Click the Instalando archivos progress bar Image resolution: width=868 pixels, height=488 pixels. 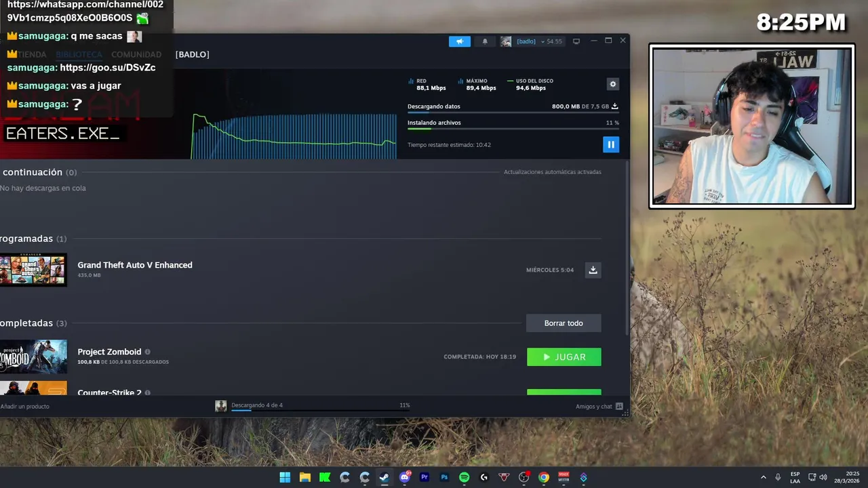(513, 129)
